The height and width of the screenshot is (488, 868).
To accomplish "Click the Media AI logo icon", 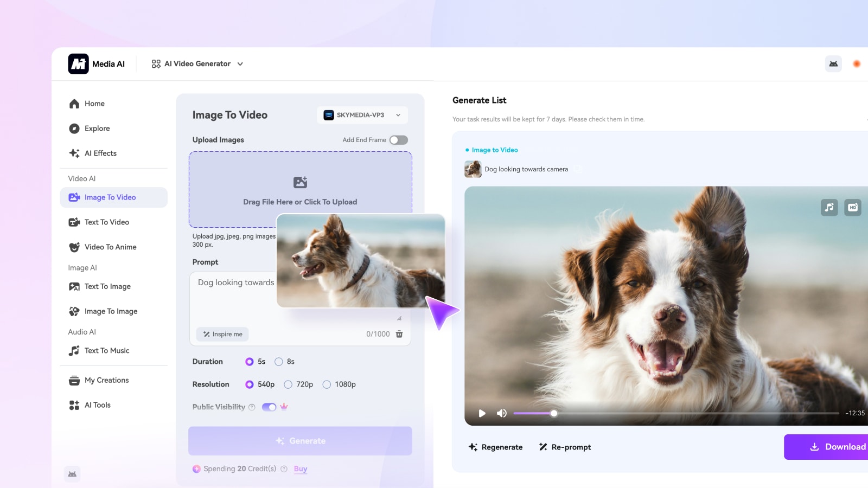I will [x=78, y=64].
